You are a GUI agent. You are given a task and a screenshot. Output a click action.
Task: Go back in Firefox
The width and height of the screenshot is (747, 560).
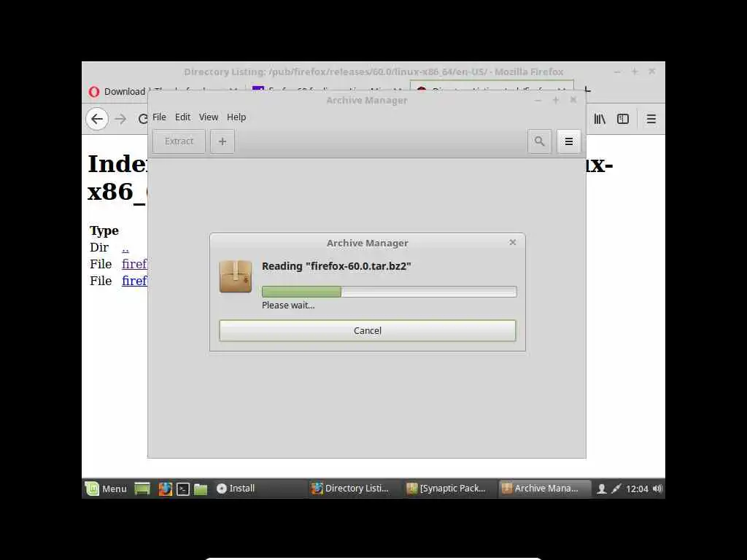(97, 119)
